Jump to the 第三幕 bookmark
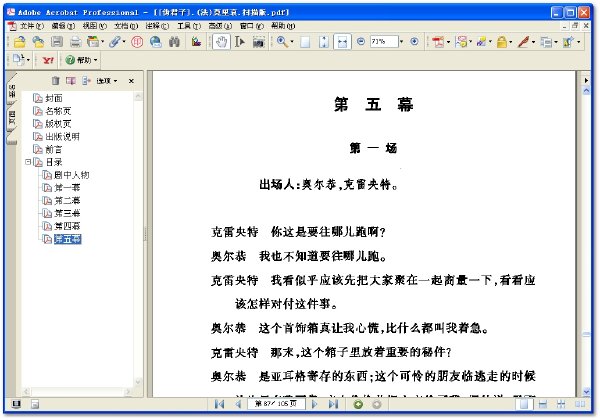 67,213
